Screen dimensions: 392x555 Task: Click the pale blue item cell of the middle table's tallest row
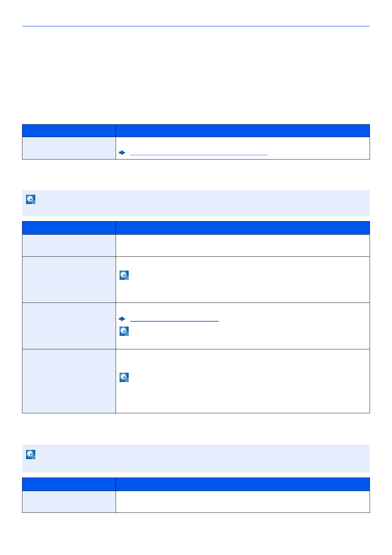69,381
